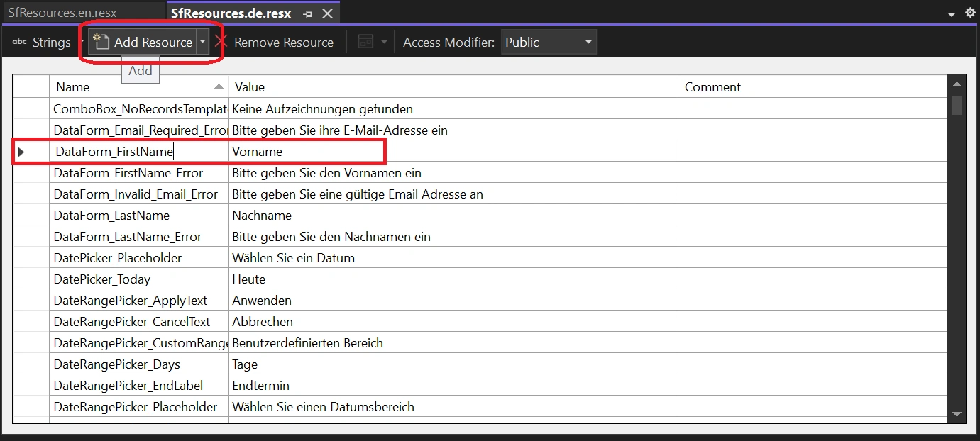The height and width of the screenshot is (441, 980).
Task: Click the Comment cell of DatePicker_Today row
Action: coord(812,279)
